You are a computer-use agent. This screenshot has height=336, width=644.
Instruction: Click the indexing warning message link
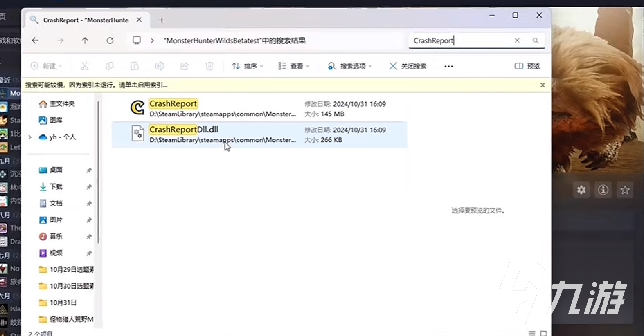(96, 85)
